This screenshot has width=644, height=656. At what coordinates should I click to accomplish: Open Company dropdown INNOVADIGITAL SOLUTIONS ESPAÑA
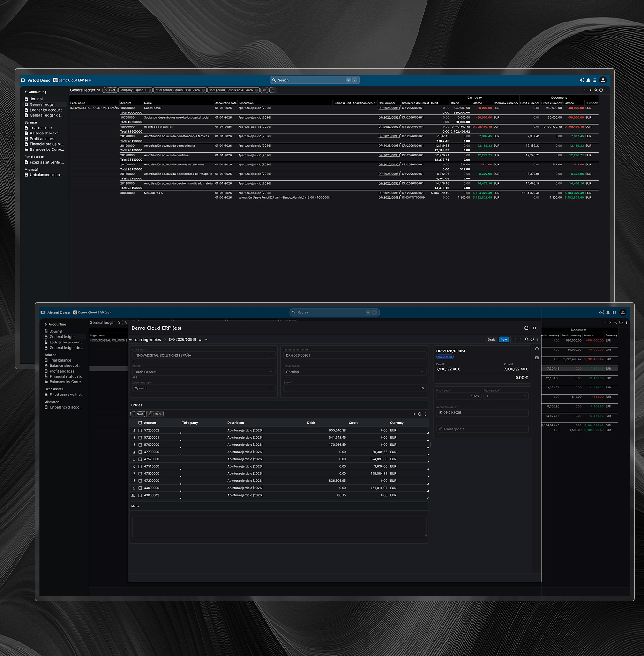(203, 355)
